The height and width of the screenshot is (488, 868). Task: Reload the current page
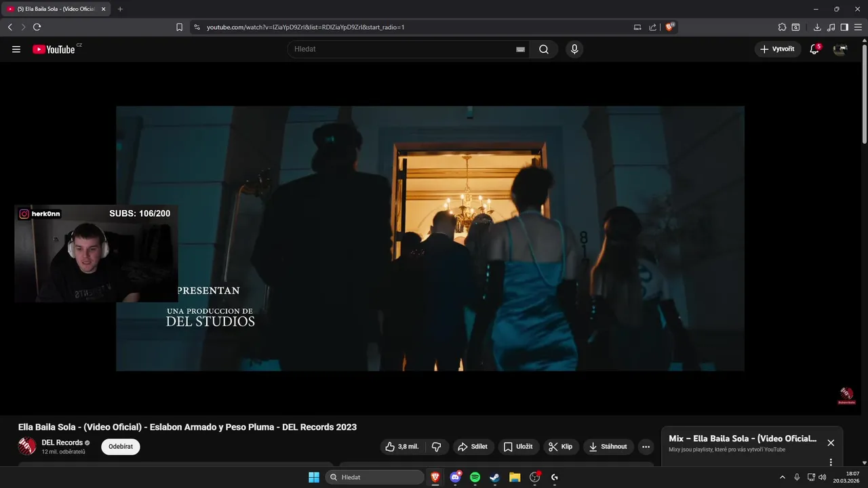click(x=37, y=27)
